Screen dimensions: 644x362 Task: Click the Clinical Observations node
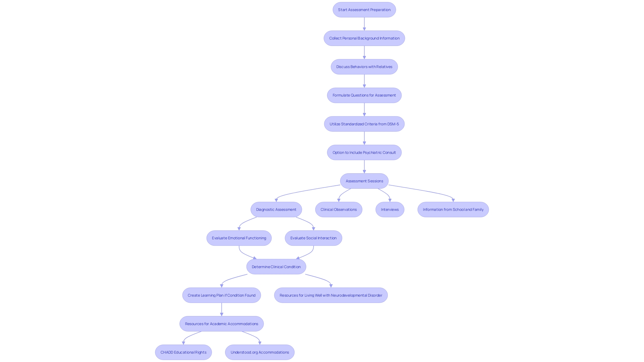[338, 209]
